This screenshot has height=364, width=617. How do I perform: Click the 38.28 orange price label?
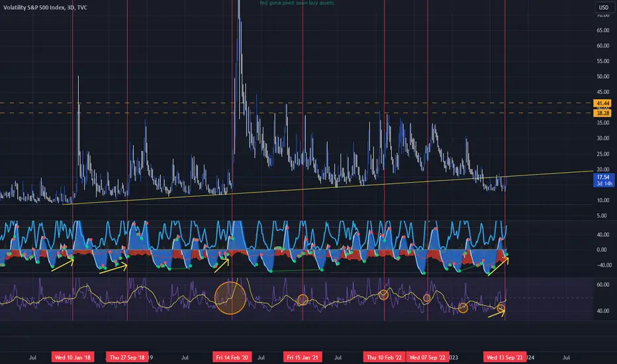(602, 113)
